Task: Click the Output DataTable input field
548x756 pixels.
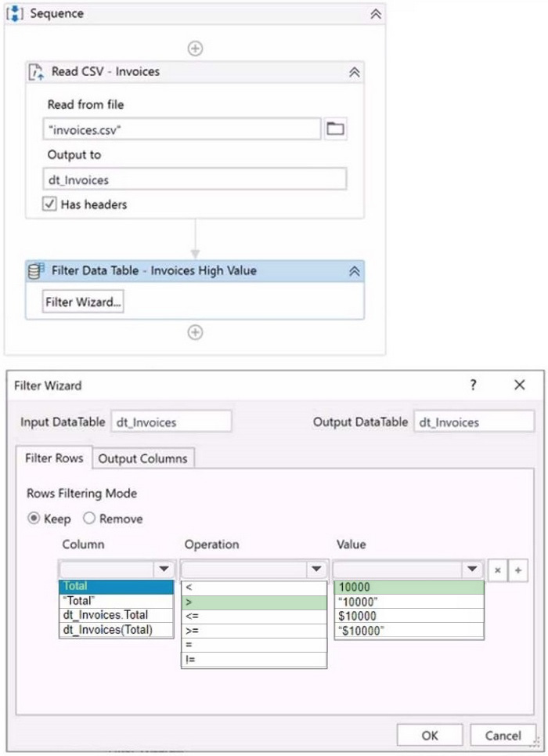Action: click(x=474, y=421)
